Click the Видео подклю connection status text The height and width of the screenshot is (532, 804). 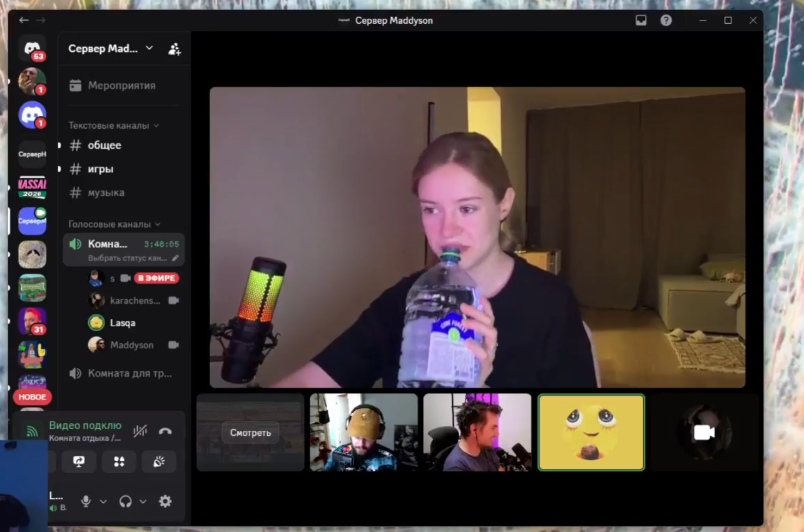(x=85, y=425)
